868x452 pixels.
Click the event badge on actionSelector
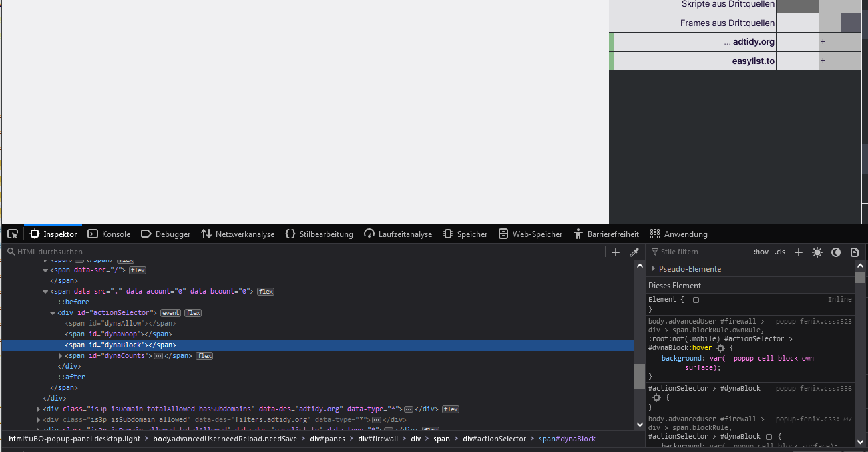pos(170,313)
